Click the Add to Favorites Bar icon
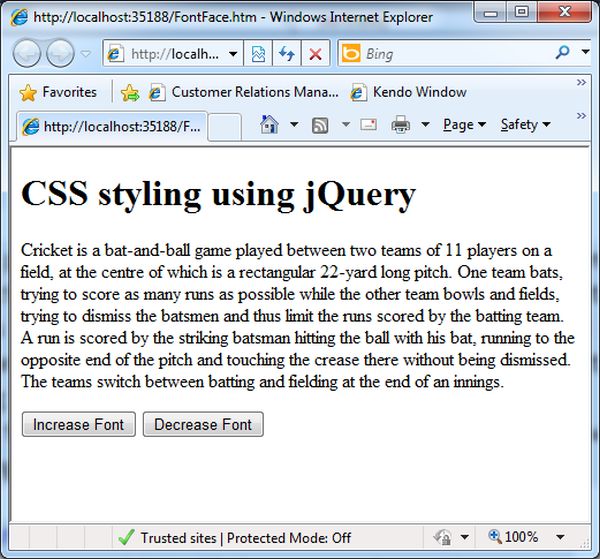 click(130, 93)
